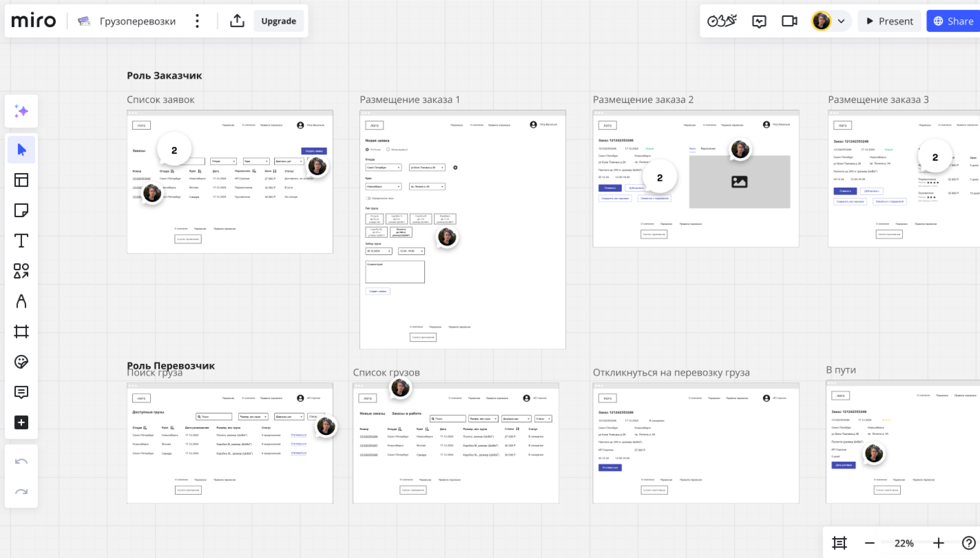Start presentation with Present button
Image resolution: width=980 pixels, height=558 pixels.
point(890,21)
